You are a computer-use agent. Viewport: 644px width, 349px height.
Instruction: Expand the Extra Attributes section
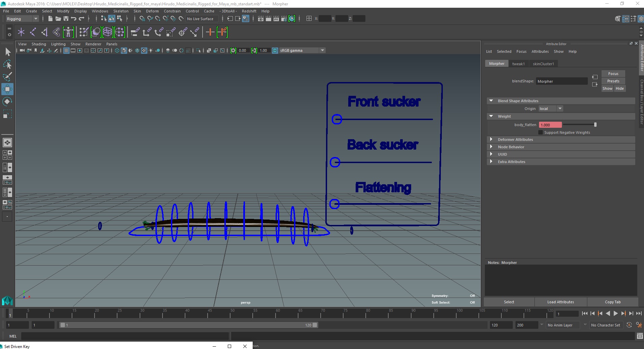click(491, 162)
